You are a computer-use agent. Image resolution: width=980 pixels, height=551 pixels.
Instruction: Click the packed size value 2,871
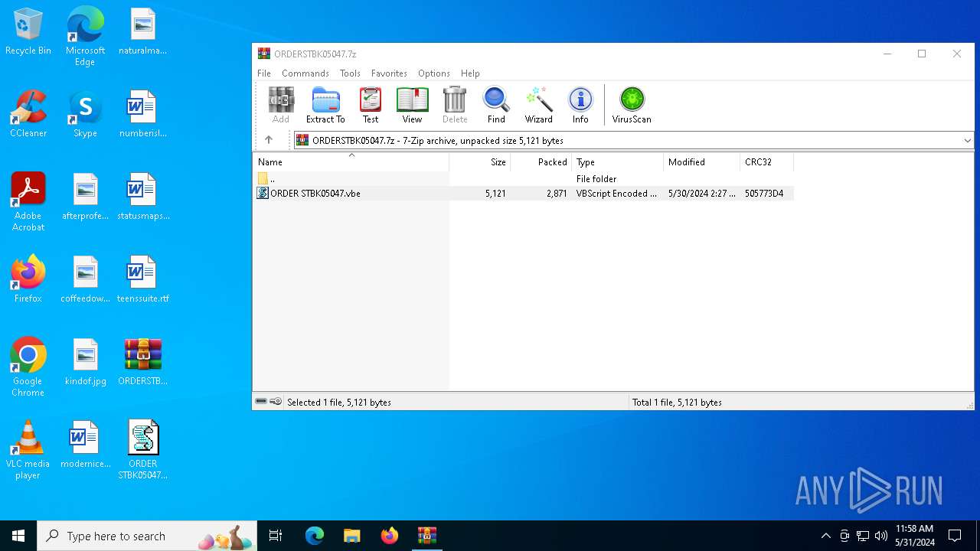557,194
